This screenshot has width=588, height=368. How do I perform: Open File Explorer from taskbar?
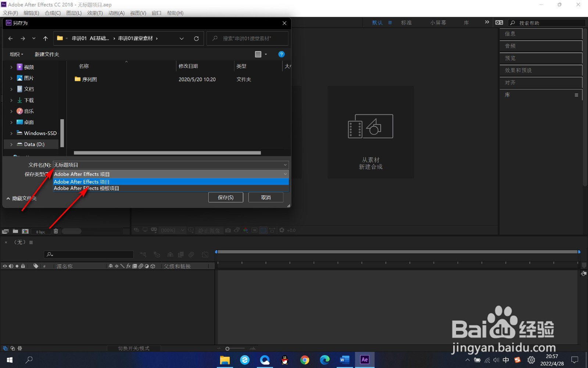[225, 360]
